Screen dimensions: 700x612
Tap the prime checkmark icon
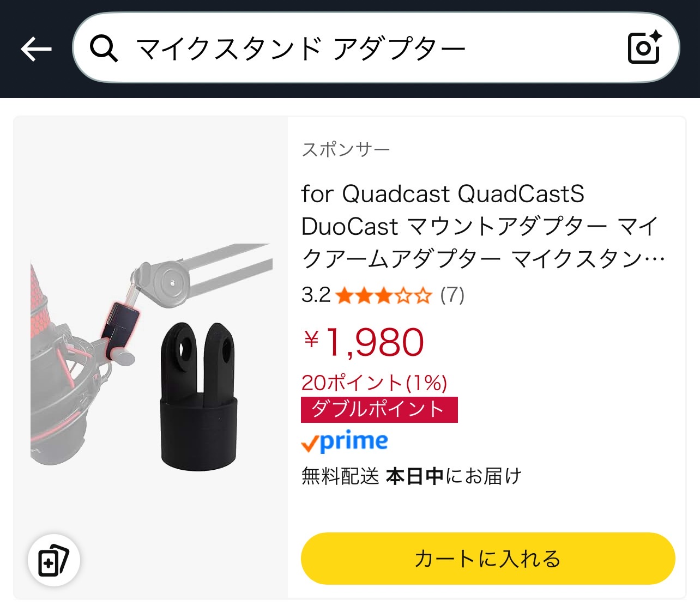coord(309,444)
